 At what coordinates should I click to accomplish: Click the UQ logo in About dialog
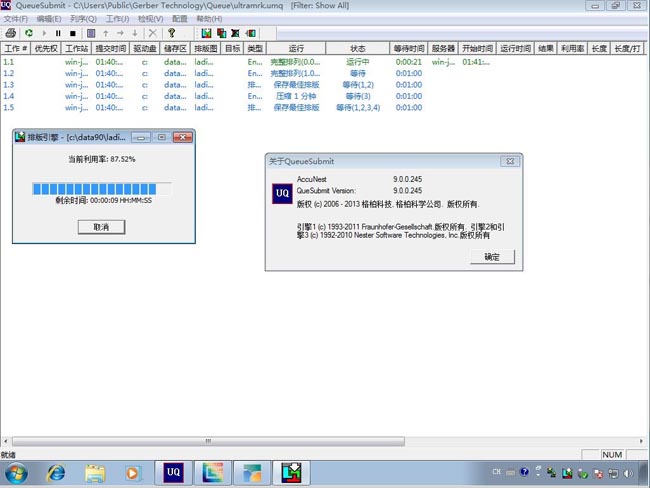tap(282, 193)
